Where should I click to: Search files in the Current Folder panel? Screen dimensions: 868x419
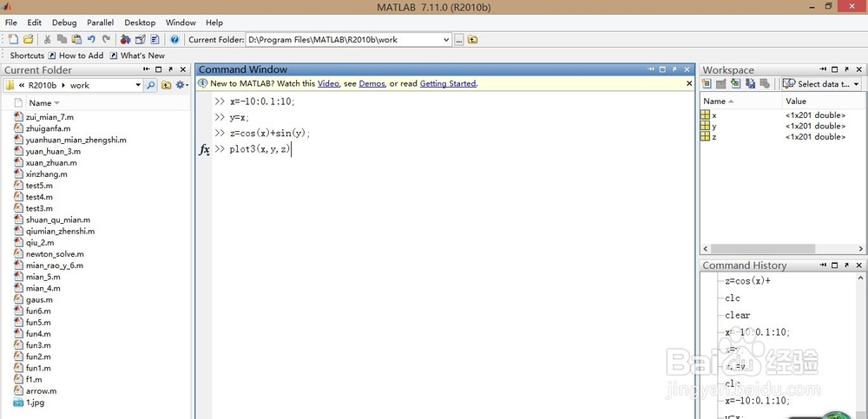pyautogui.click(x=150, y=85)
